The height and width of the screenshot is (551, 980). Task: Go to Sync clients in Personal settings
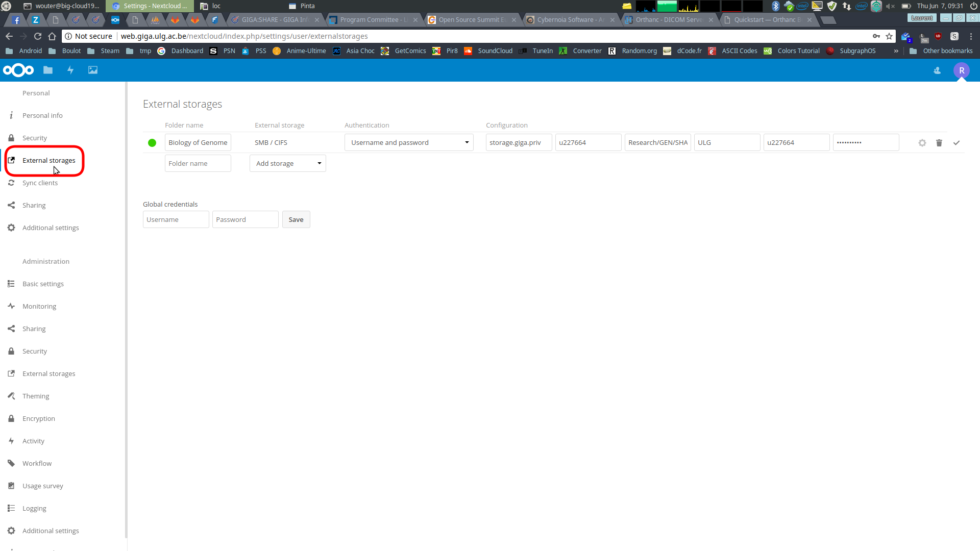pyautogui.click(x=40, y=183)
